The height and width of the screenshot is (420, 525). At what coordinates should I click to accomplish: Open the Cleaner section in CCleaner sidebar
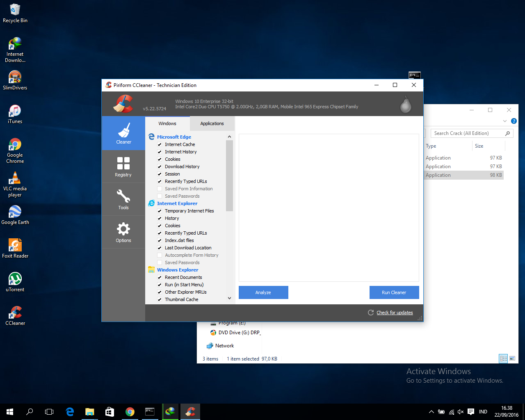123,133
